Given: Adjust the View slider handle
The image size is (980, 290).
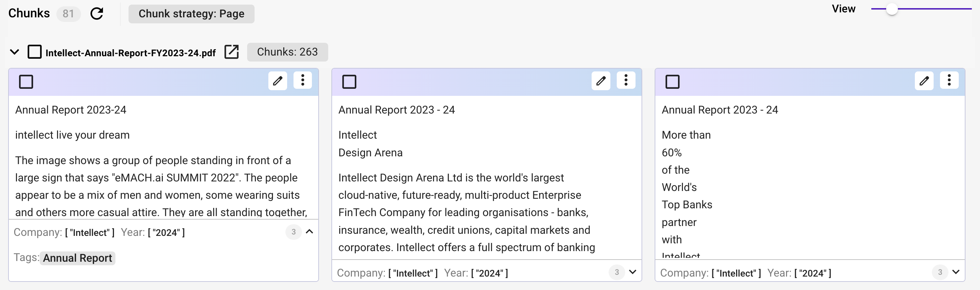Looking at the screenshot, I should (892, 9).
